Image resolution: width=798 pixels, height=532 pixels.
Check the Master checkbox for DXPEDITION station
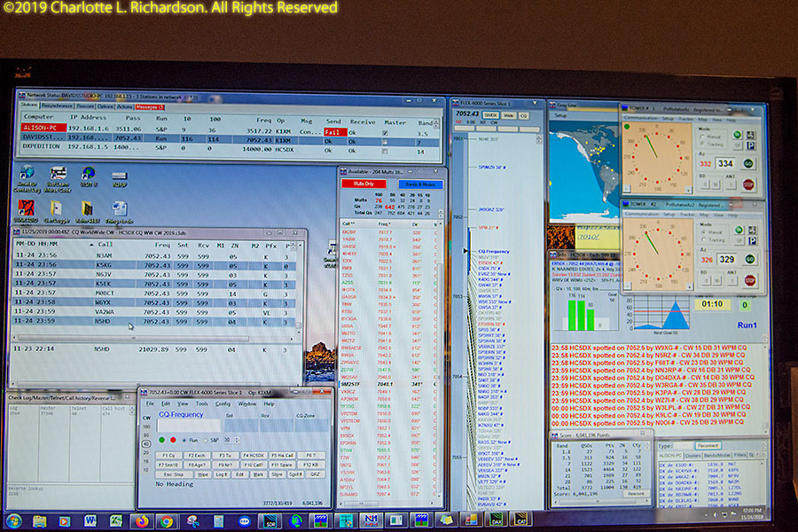384,150
